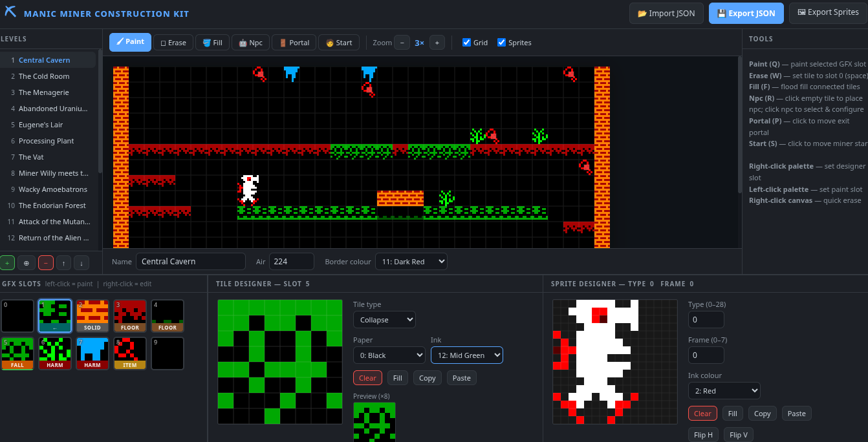Open the Tile type dropdown

pos(384,320)
